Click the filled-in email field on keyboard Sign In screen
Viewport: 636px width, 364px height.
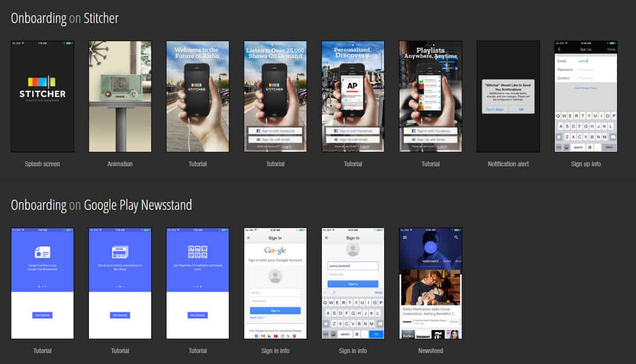353,266
